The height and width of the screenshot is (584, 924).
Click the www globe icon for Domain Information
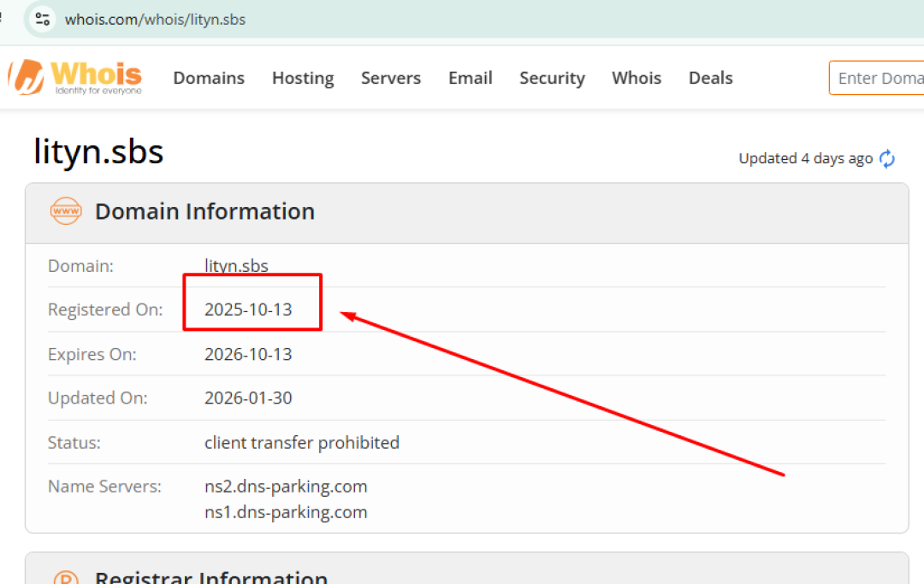click(x=66, y=210)
